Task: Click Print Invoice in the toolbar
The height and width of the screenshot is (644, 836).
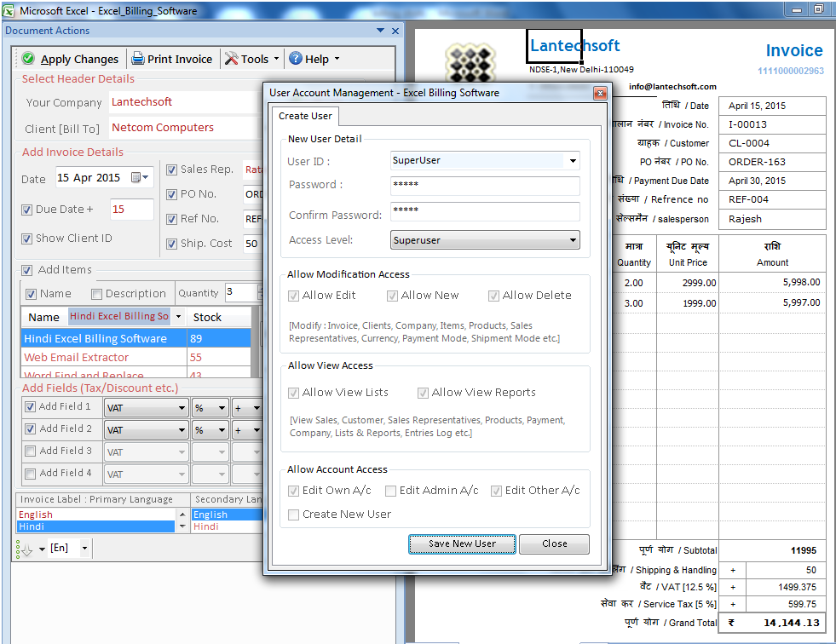Action: (x=171, y=59)
